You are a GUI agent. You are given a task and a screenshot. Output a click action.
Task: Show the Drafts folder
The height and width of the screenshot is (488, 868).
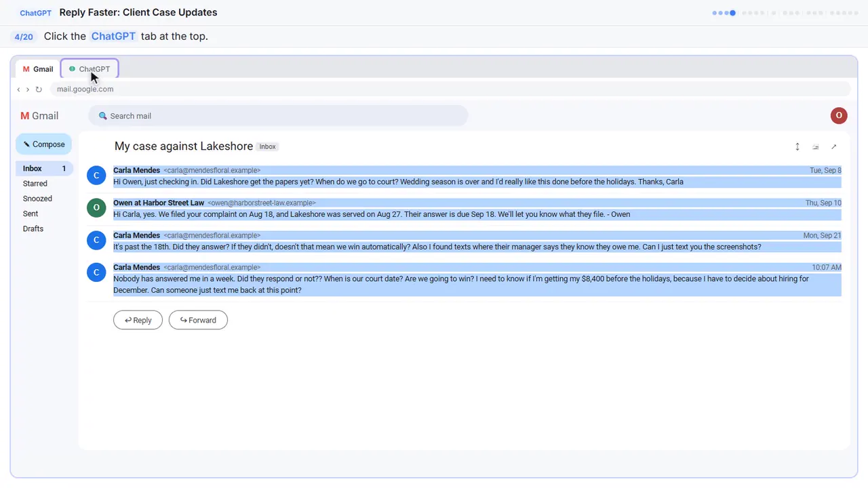pyautogui.click(x=33, y=228)
